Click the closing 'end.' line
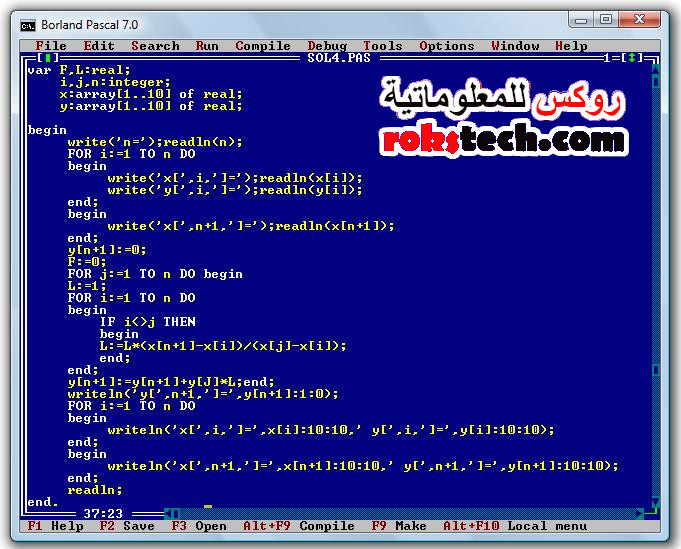This screenshot has width=681, height=549. pyautogui.click(x=43, y=502)
